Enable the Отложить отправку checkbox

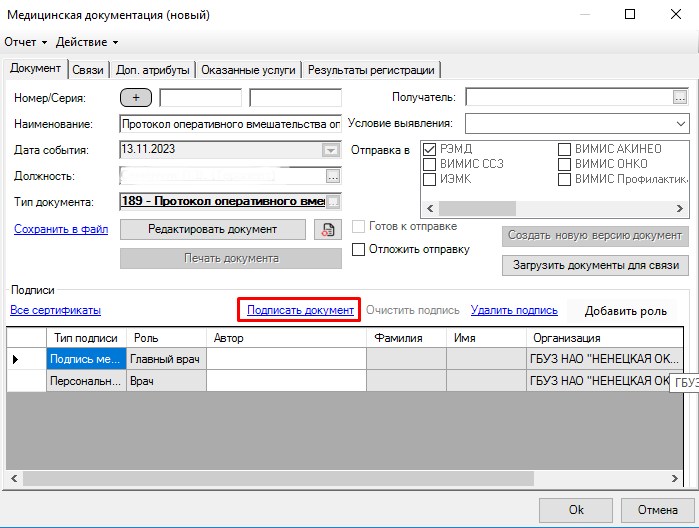click(x=358, y=249)
